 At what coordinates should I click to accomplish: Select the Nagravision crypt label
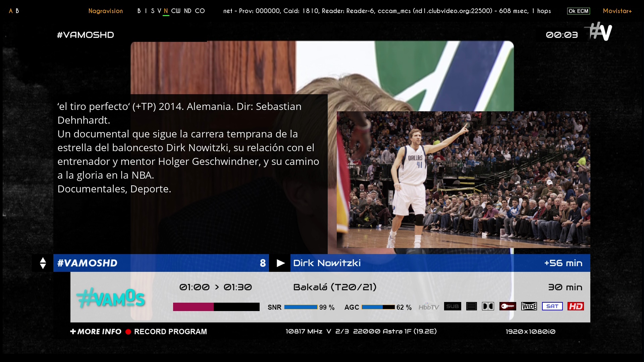click(105, 11)
